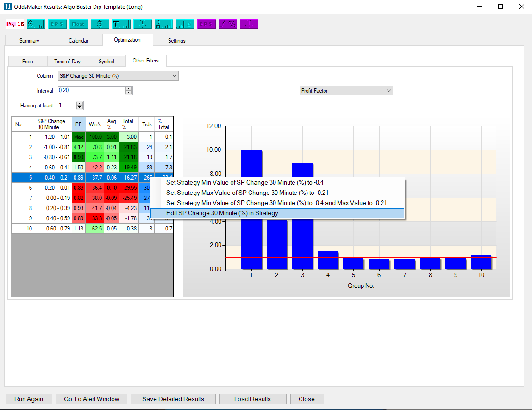Screen dimensions: 532x410
Task: Click inside the Having at least field
Action: tap(67, 106)
